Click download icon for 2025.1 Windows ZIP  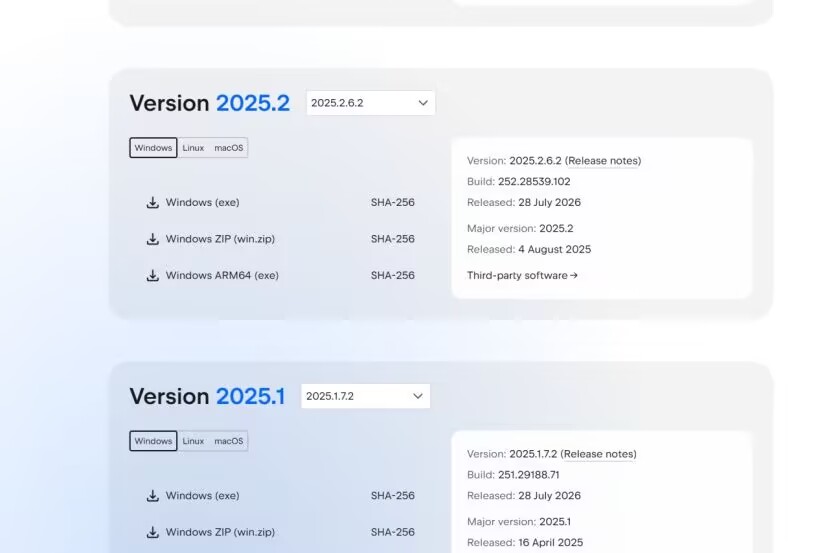click(x=153, y=532)
